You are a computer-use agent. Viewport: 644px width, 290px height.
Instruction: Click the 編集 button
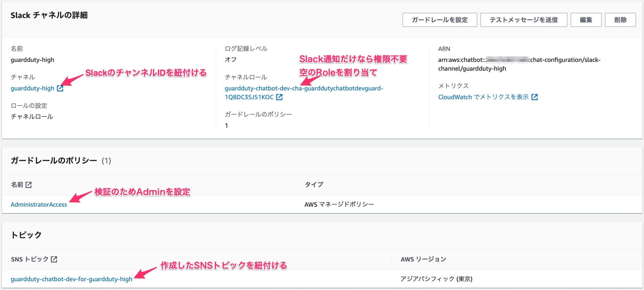586,20
